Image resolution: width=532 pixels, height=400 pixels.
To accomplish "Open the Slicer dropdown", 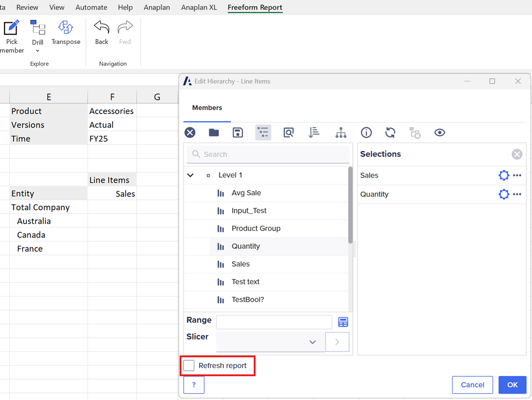I will [312, 342].
